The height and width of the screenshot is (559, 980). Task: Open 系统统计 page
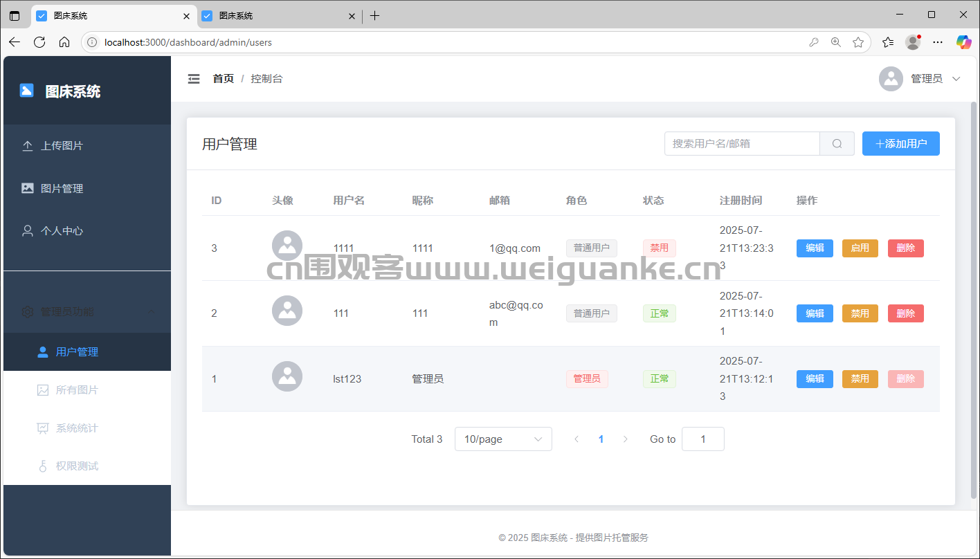87,428
